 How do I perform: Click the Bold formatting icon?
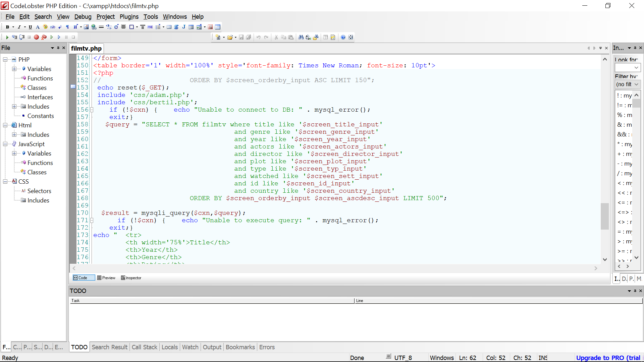click(x=7, y=27)
